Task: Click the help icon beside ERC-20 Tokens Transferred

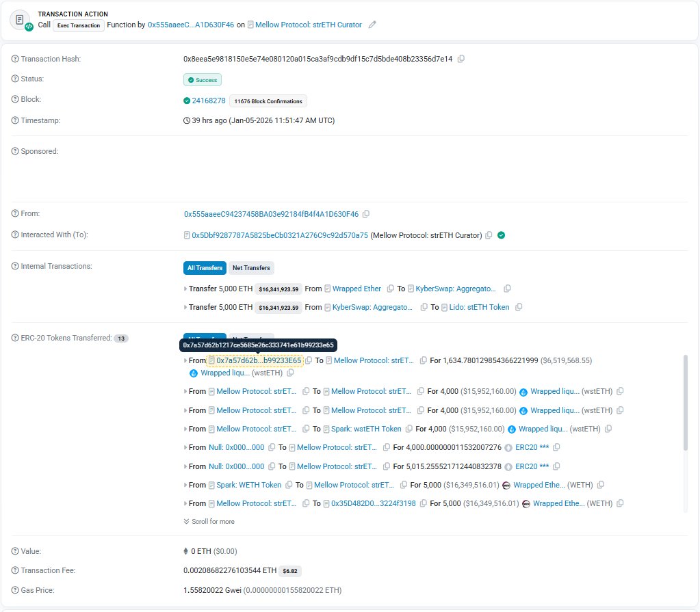Action: tap(15, 338)
